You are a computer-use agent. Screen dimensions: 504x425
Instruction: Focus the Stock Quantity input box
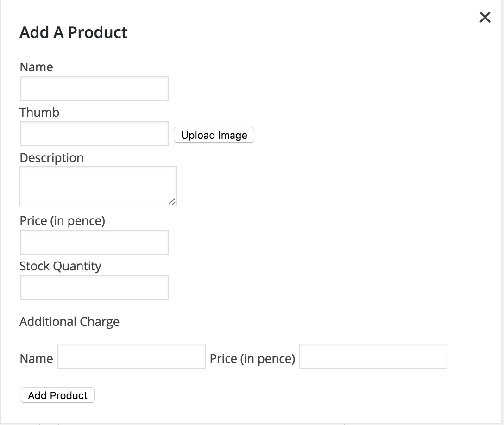(x=94, y=287)
